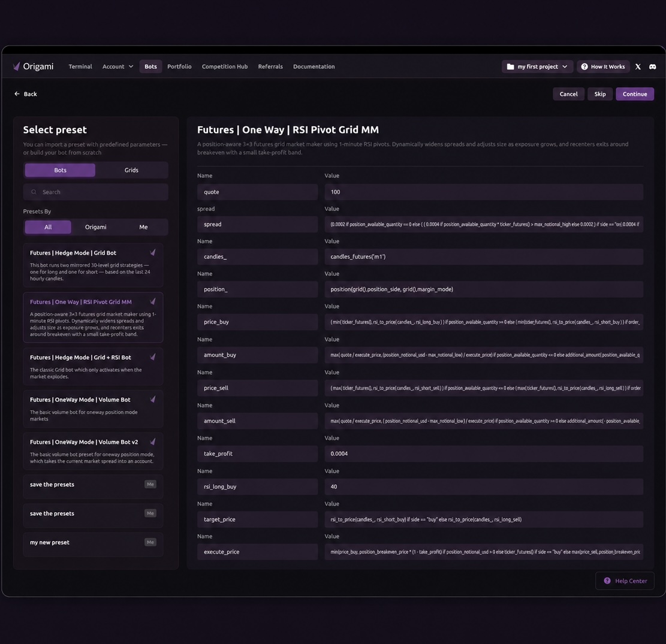
Task: Open the Terminal nav item
Action: 80,66
